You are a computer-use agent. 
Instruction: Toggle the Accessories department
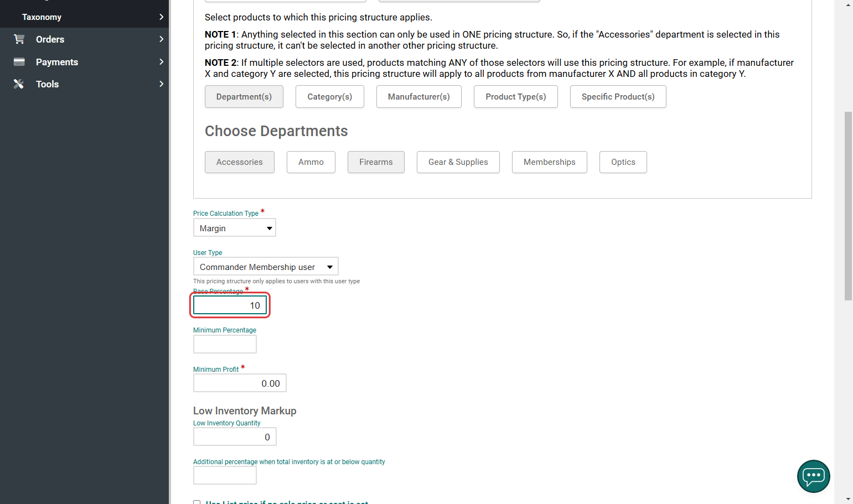(x=240, y=162)
